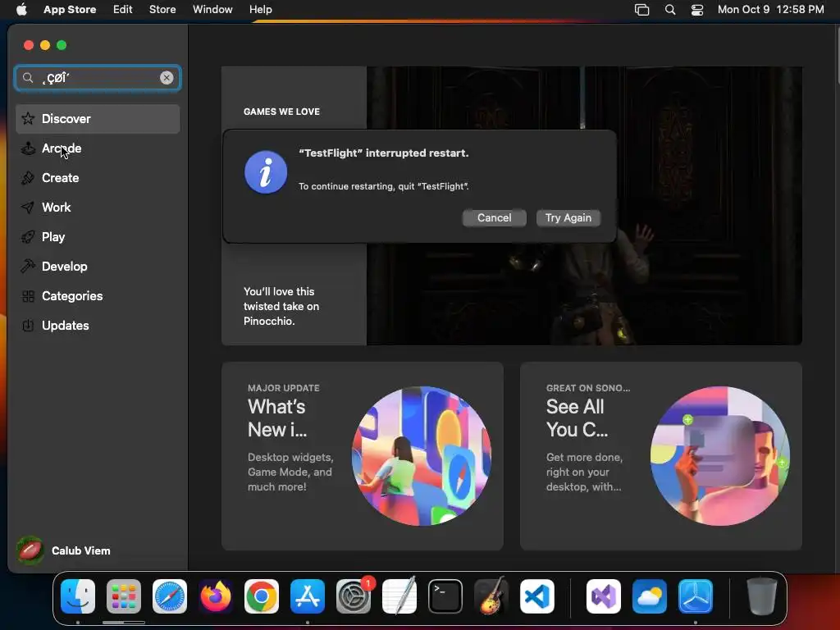Click the Updates download icon
Screen dimensions: 840x630
click(x=28, y=325)
